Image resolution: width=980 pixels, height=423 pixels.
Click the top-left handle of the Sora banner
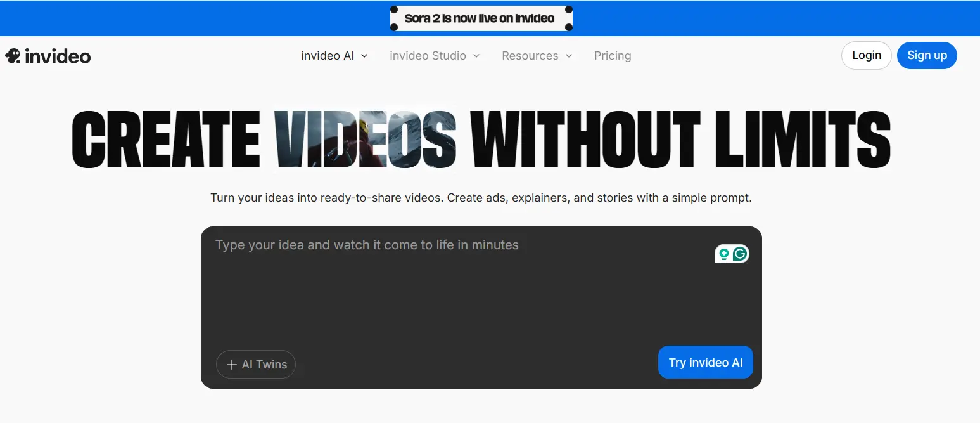393,10
